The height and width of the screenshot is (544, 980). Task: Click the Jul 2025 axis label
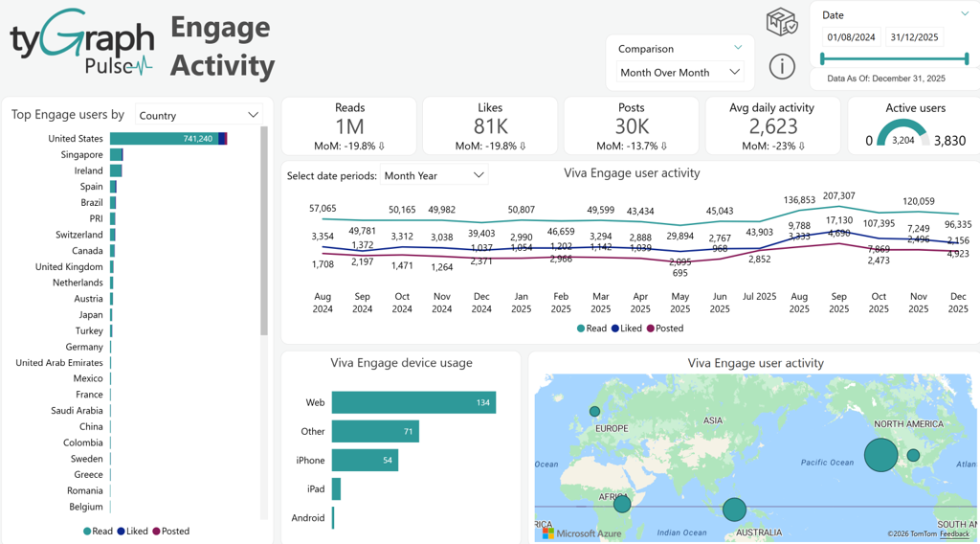click(759, 296)
